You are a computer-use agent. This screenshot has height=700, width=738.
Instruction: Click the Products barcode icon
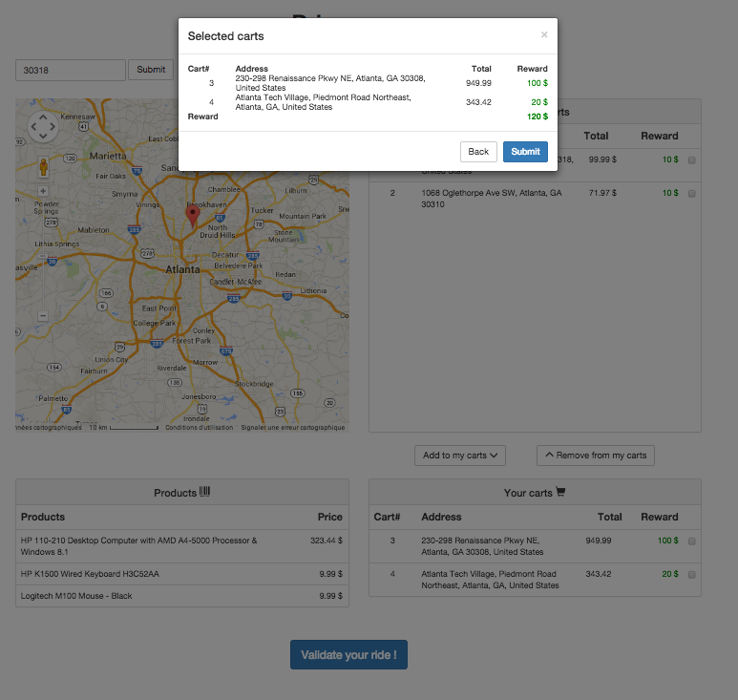[204, 492]
